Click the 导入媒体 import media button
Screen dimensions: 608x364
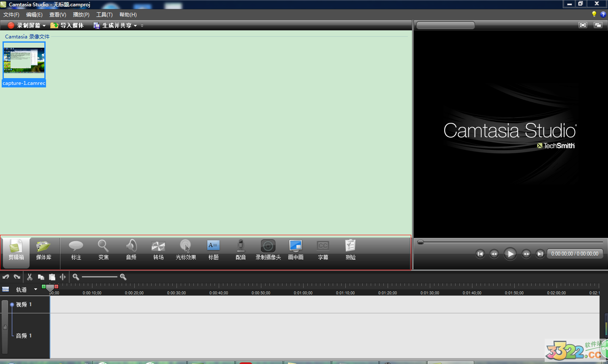click(x=67, y=25)
